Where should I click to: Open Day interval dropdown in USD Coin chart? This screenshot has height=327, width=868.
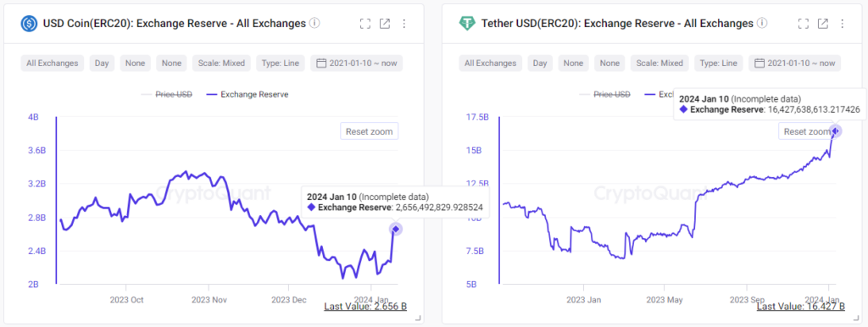pyautogui.click(x=102, y=63)
